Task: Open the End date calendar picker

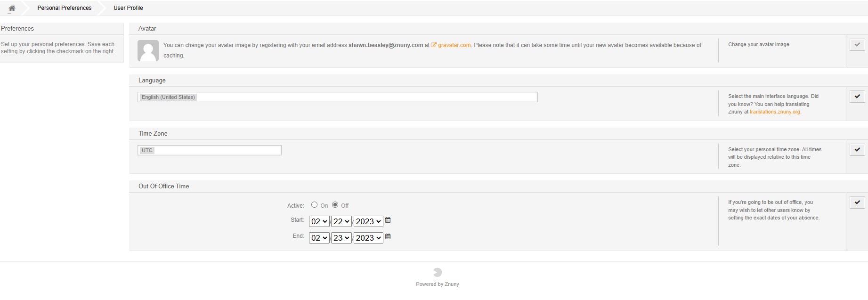Action: point(388,237)
